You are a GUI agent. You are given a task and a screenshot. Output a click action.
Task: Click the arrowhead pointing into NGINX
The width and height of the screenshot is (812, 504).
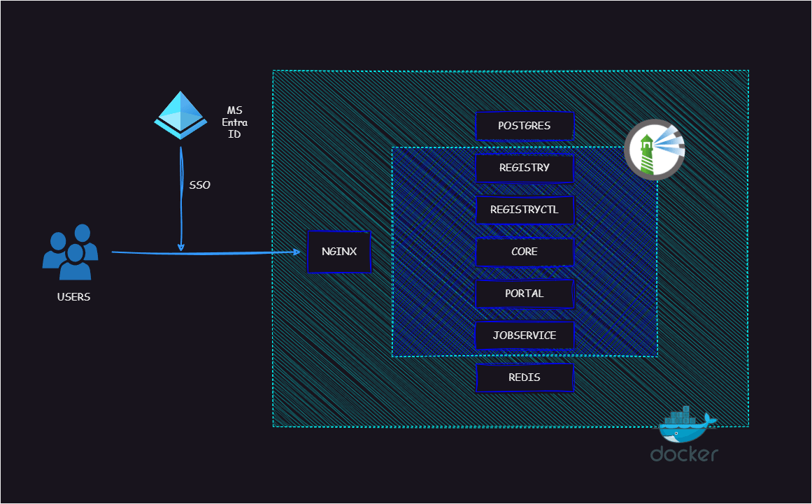[x=297, y=252]
